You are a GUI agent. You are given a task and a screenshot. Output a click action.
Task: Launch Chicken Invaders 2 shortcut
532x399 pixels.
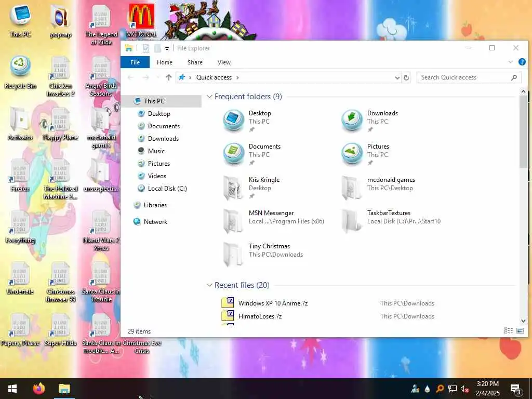tap(60, 77)
